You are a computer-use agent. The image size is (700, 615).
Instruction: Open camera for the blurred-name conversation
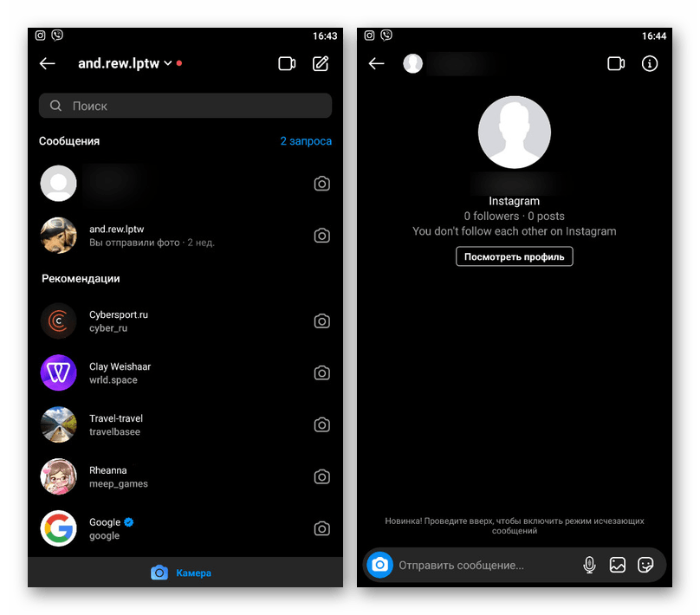point(322,184)
